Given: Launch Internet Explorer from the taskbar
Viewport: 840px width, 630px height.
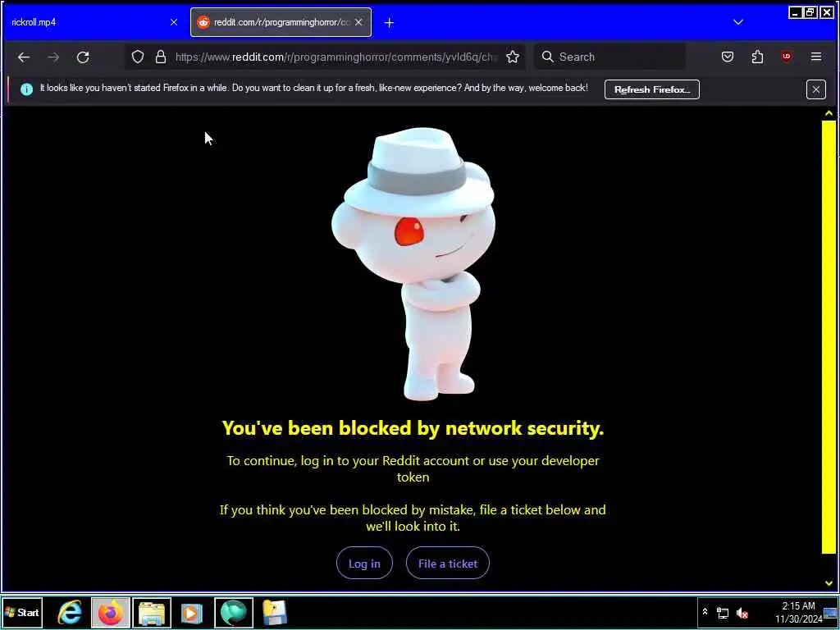Looking at the screenshot, I should point(70,612).
